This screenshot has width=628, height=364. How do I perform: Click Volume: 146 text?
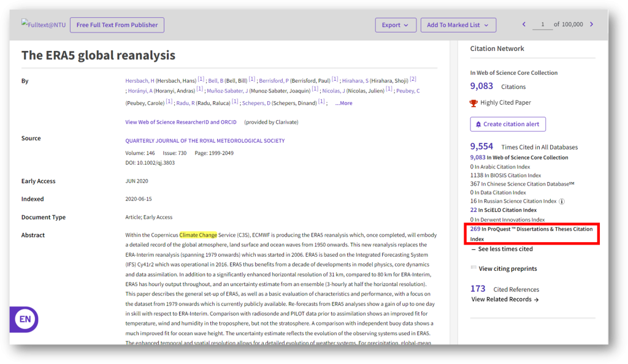[140, 153]
